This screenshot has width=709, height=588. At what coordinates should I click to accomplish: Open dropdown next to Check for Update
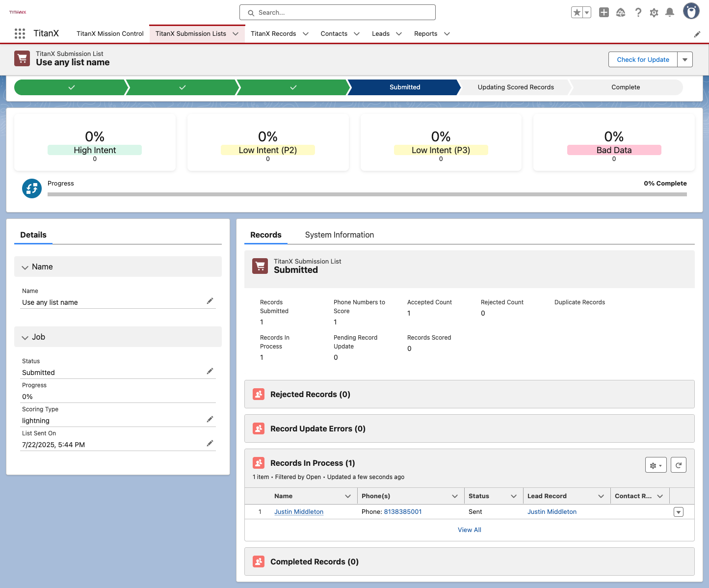[x=685, y=59]
